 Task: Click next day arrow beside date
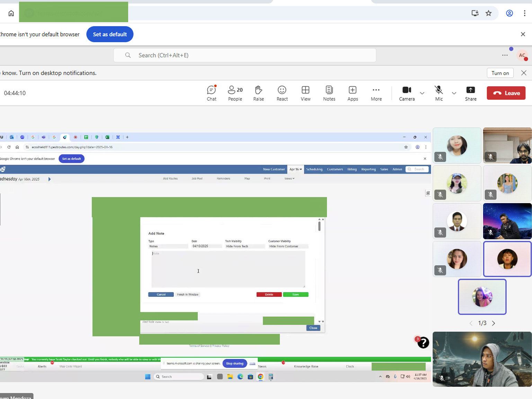click(x=50, y=179)
